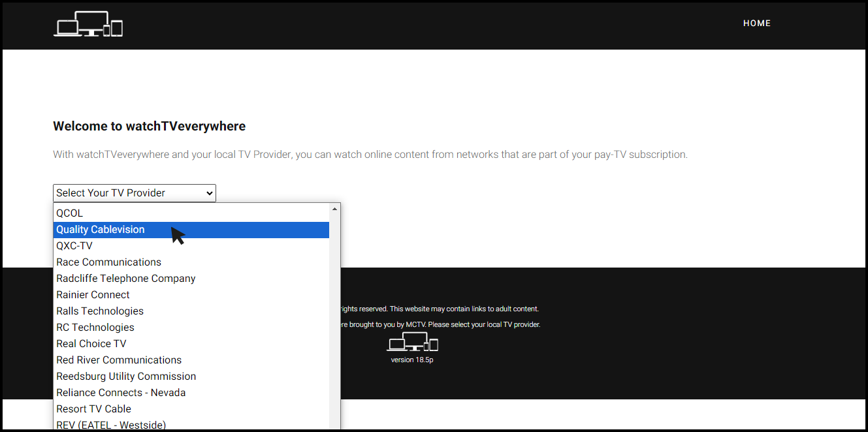Open the Select Your TV Provider dropdown
The image size is (868, 432).
(x=134, y=193)
